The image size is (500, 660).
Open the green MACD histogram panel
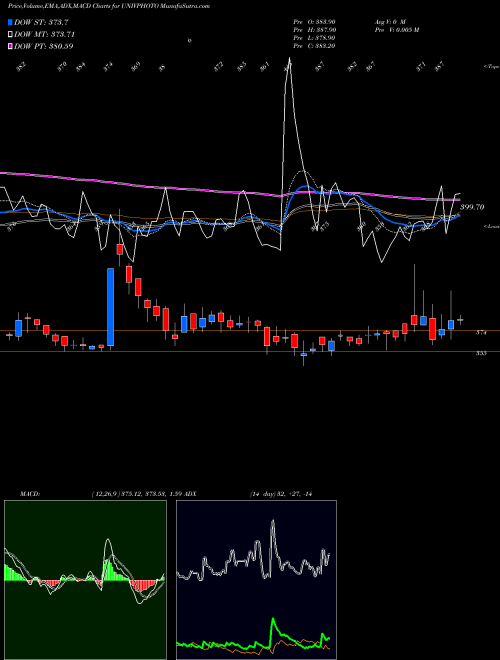(85, 580)
